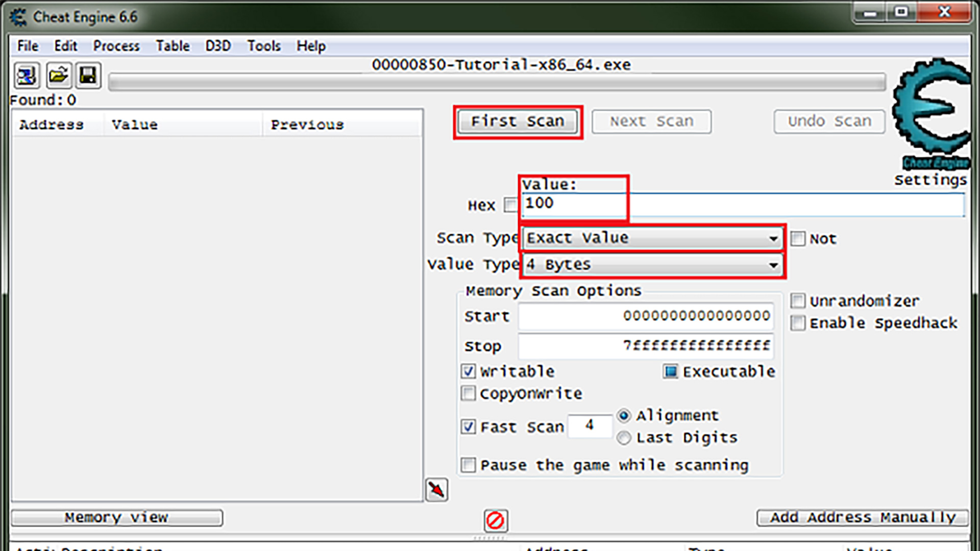Toggle the Executable checkbox
Image resolution: width=980 pixels, height=551 pixels.
click(670, 371)
